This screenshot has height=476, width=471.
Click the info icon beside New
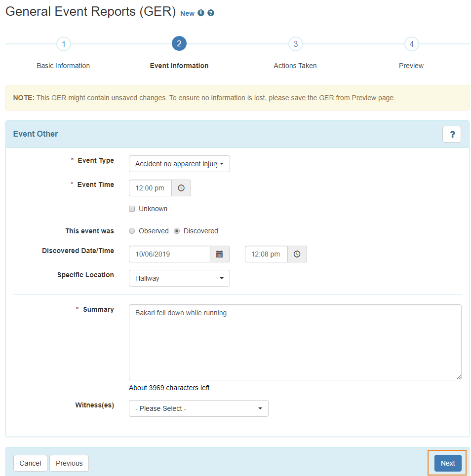[x=200, y=13]
